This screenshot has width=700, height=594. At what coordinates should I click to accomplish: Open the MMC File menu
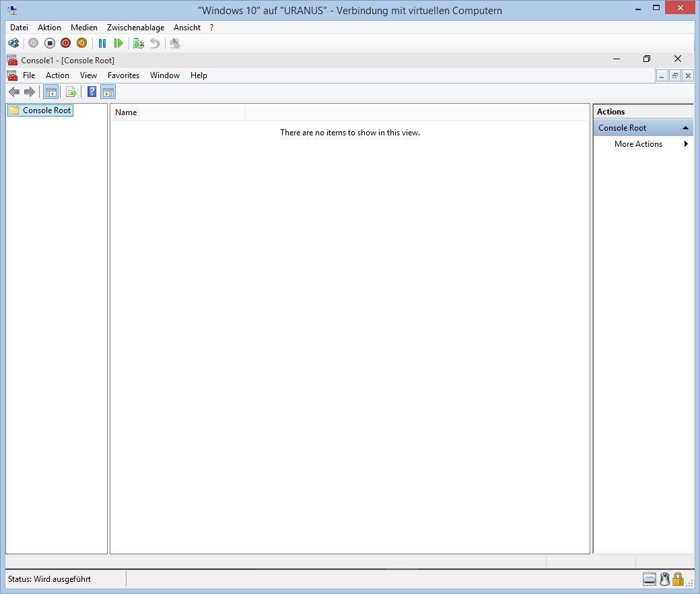pos(29,75)
